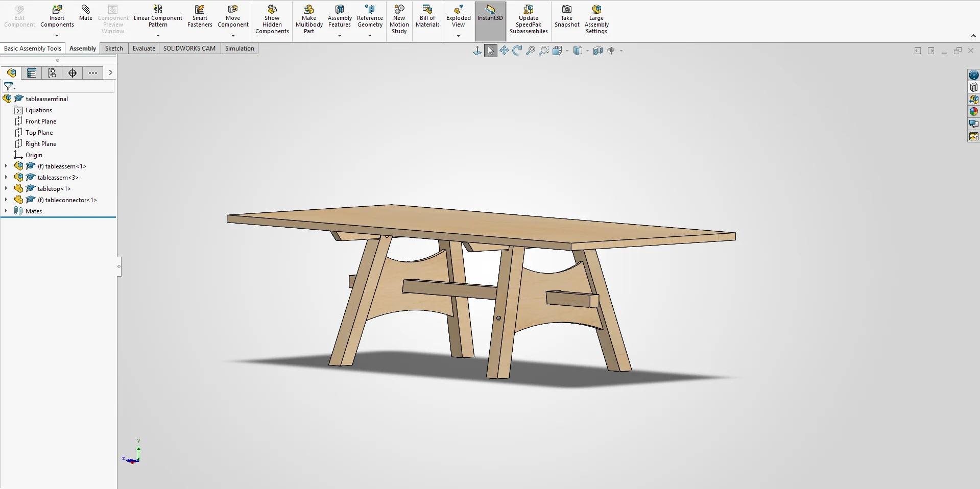The width and height of the screenshot is (980, 489).
Task: Click the Linear Component Pattern icon
Action: coord(158,9)
